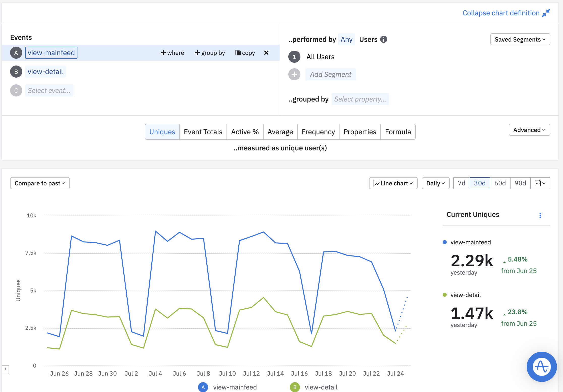Open Current Uniques three-dot menu
This screenshot has width=563, height=392.
click(540, 215)
